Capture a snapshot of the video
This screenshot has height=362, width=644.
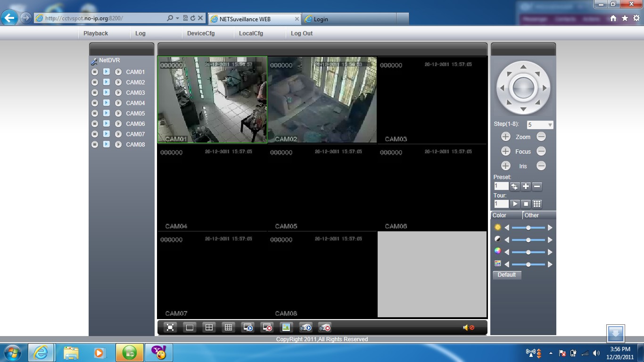coord(287,327)
